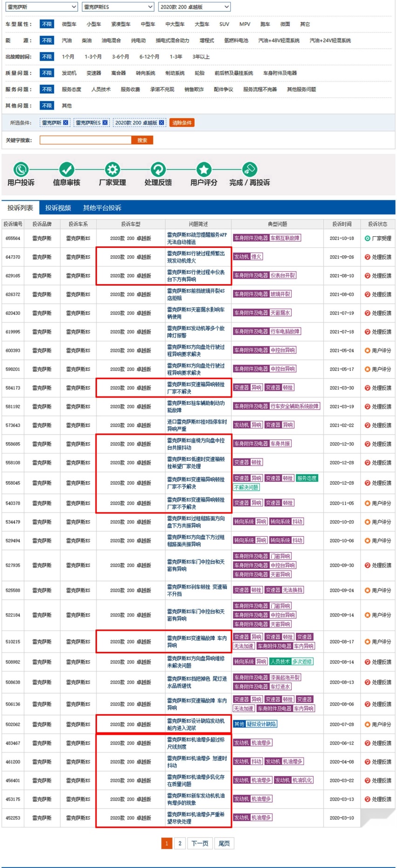Click the 处理反馈 status icon in row 527935
The height and width of the screenshot is (868, 397).
tap(367, 566)
